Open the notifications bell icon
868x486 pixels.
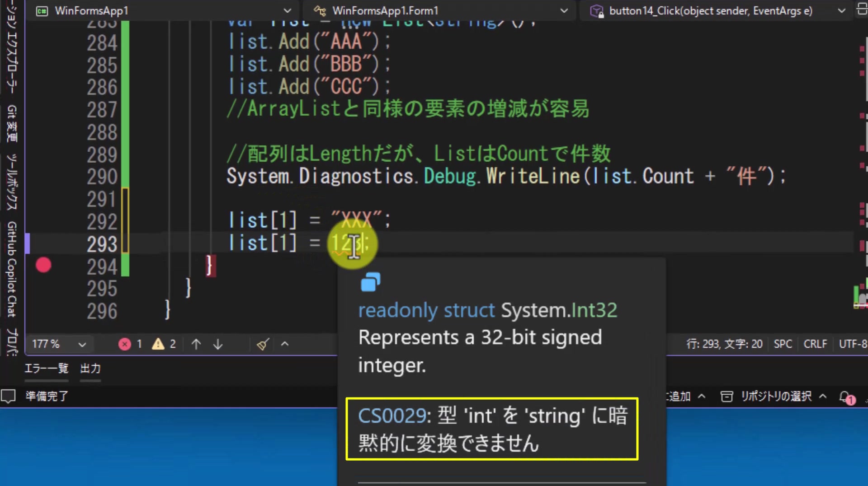click(846, 397)
